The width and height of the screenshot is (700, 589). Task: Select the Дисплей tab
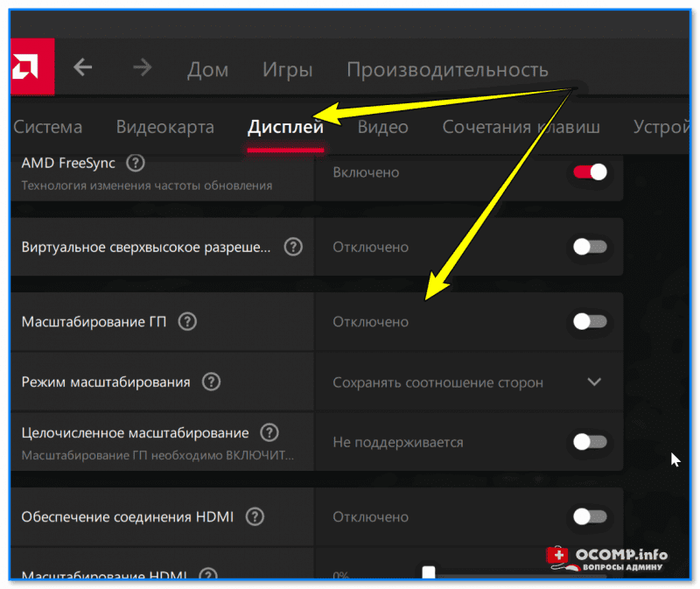[286, 127]
